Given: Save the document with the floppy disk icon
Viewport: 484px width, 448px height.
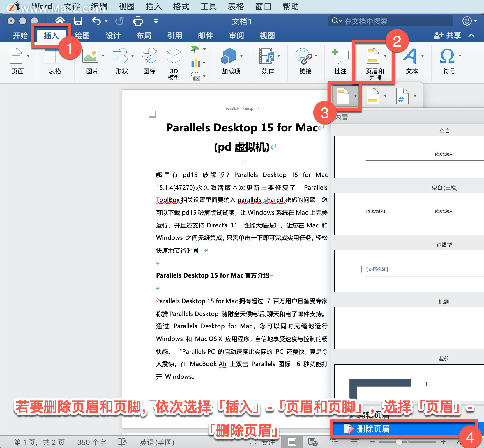Looking at the screenshot, I should pos(78,21).
